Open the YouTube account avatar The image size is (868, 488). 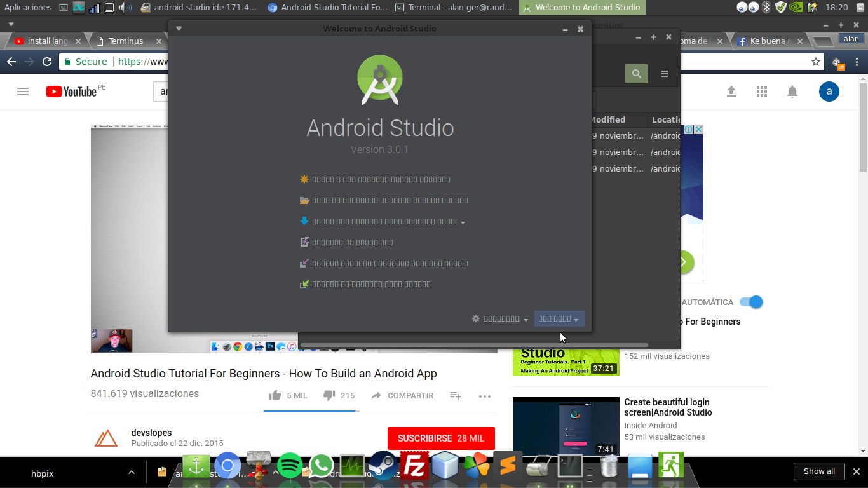(829, 91)
